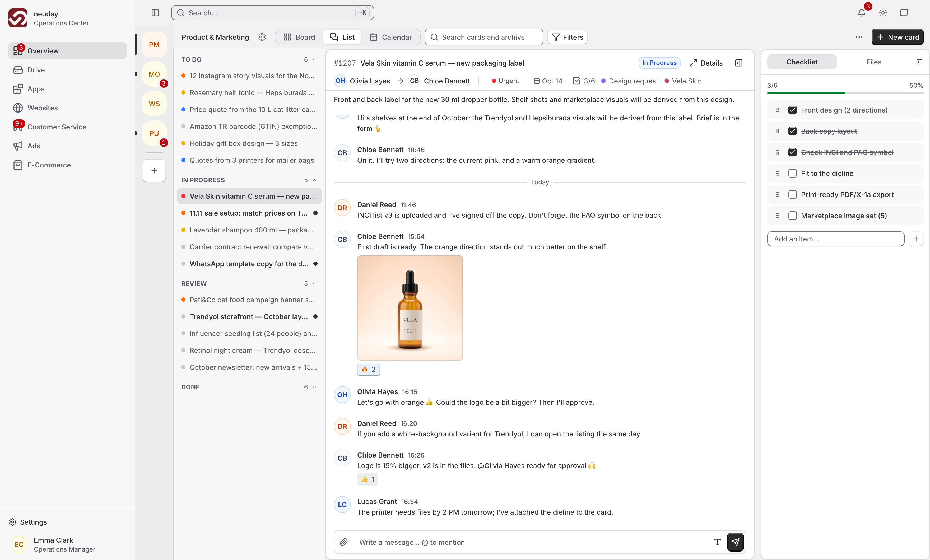Open the Files tab
The image size is (930, 560).
pyautogui.click(x=873, y=62)
